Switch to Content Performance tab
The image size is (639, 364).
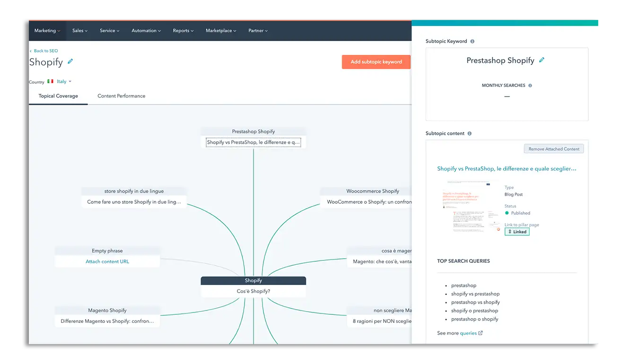pyautogui.click(x=122, y=96)
